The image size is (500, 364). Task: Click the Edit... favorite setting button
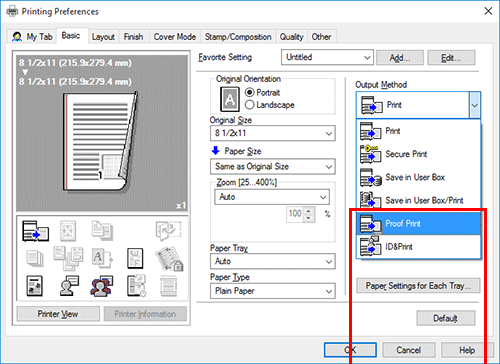[x=451, y=58]
